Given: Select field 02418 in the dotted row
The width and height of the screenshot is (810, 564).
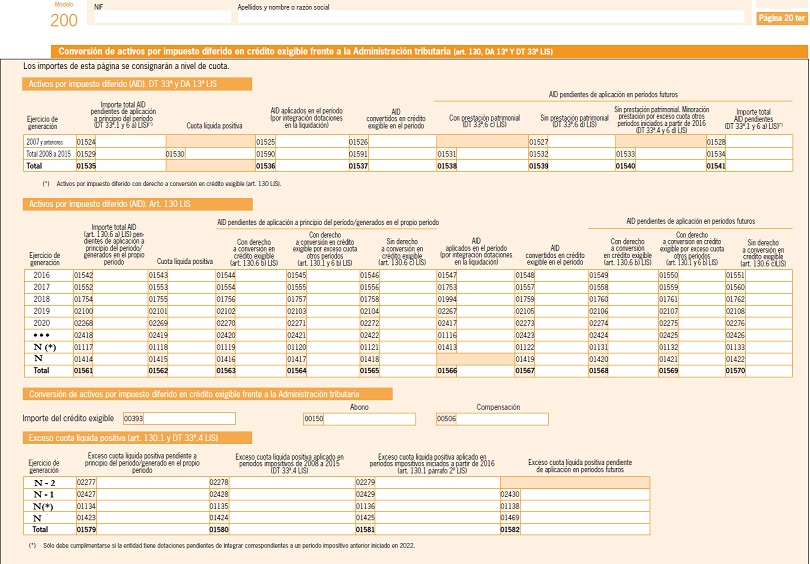Looking at the screenshot, I should tap(120, 335).
